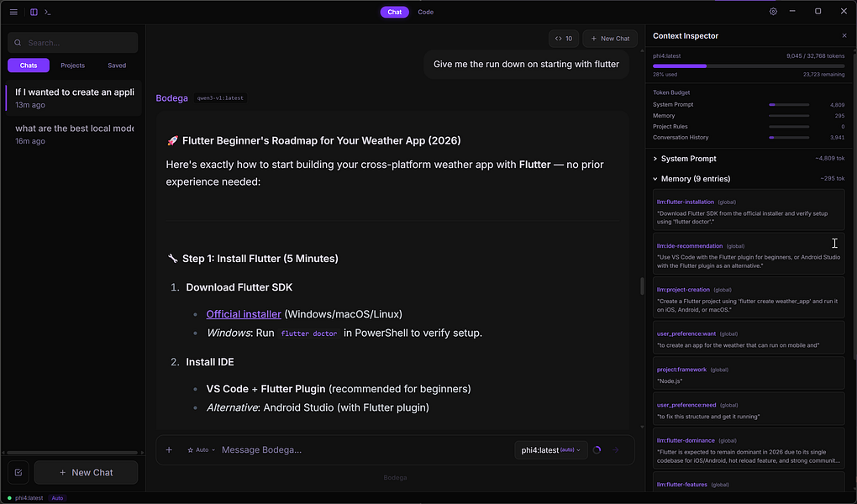Click the qwen3-vl:latest model badge
This screenshot has width=857, height=504.
pyautogui.click(x=220, y=97)
